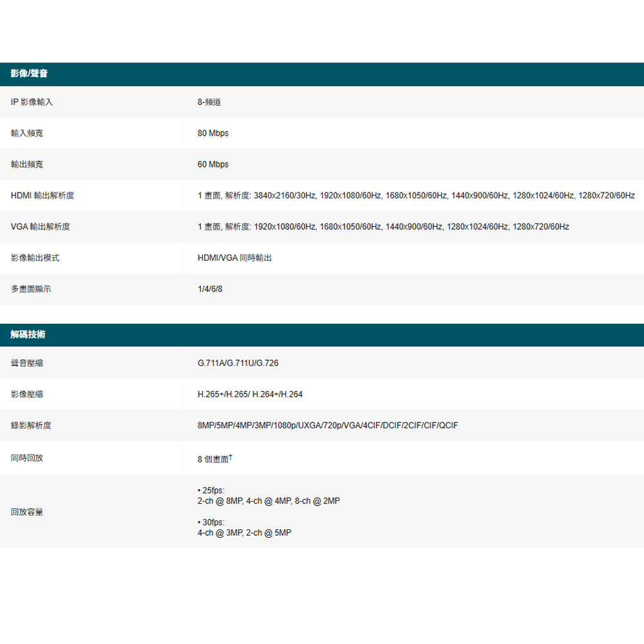The height and width of the screenshot is (644, 644).
Task: Select the VGA 輸出解析度 label
Action: click(x=41, y=227)
